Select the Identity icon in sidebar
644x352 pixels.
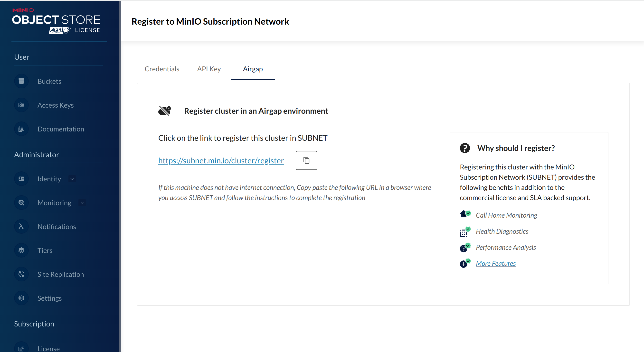(21, 179)
